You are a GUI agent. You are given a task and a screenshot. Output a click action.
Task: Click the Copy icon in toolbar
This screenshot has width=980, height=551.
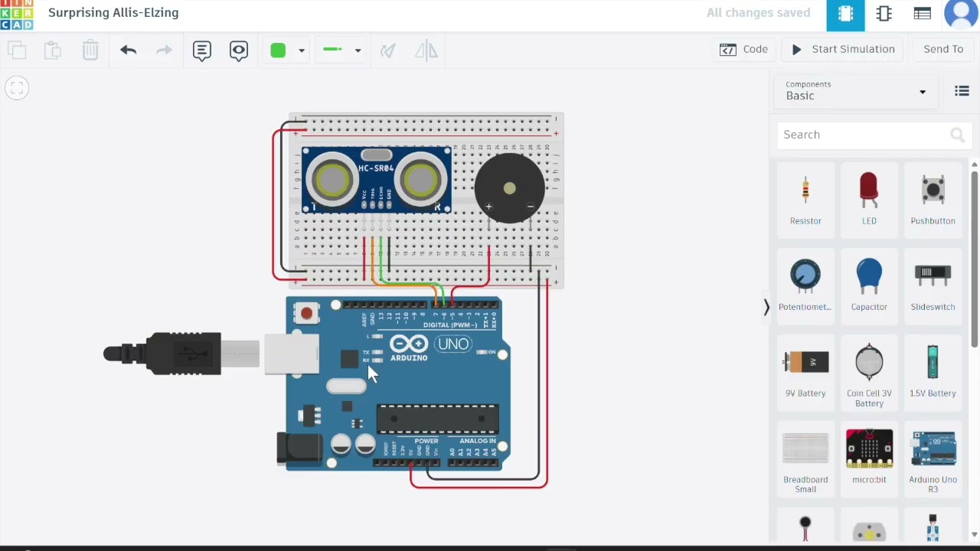17,51
